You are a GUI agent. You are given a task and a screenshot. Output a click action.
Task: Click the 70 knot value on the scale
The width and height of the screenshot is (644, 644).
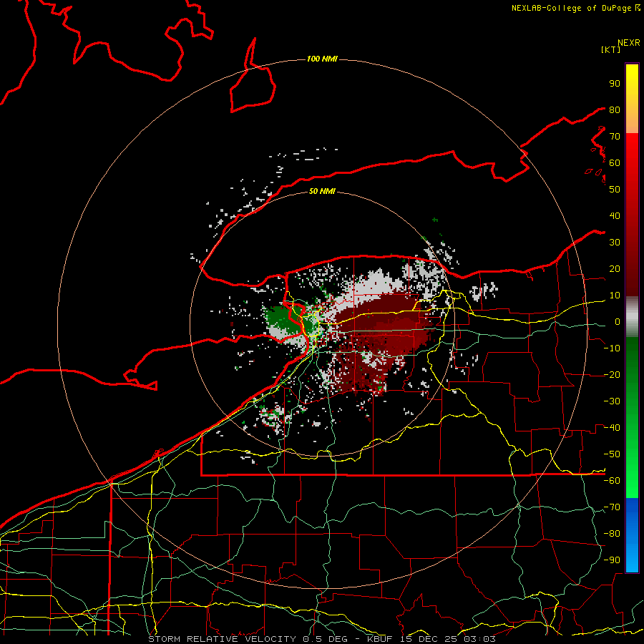coord(615,137)
